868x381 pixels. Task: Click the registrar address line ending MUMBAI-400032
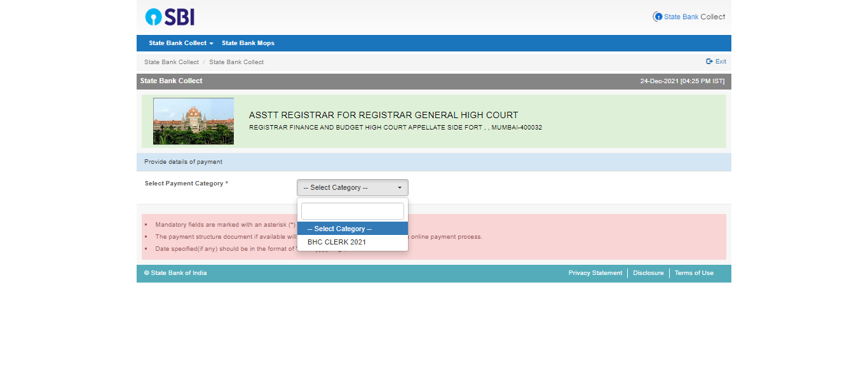pos(395,128)
